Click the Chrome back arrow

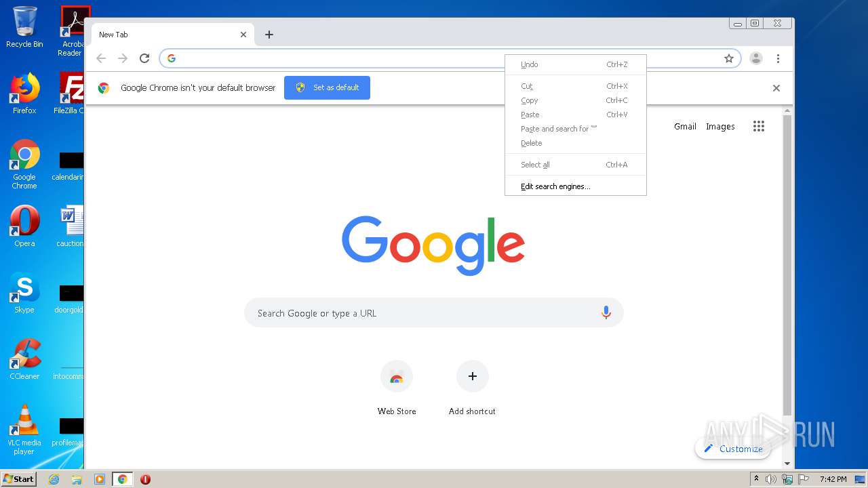(101, 58)
